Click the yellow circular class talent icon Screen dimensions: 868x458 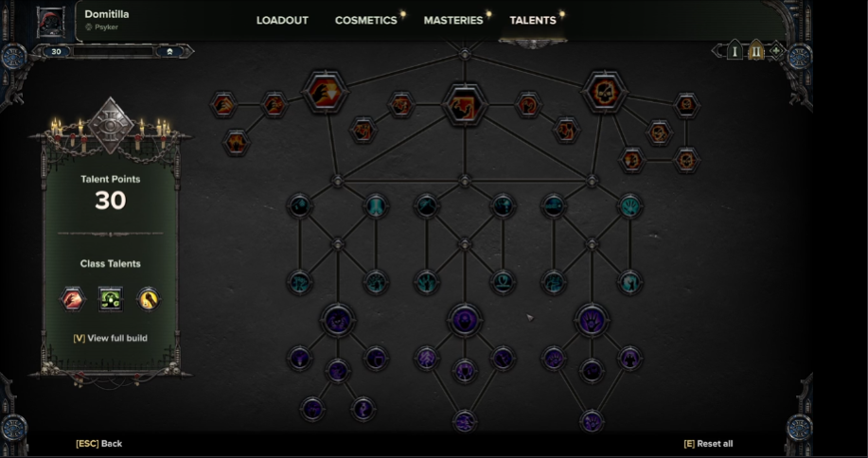149,299
